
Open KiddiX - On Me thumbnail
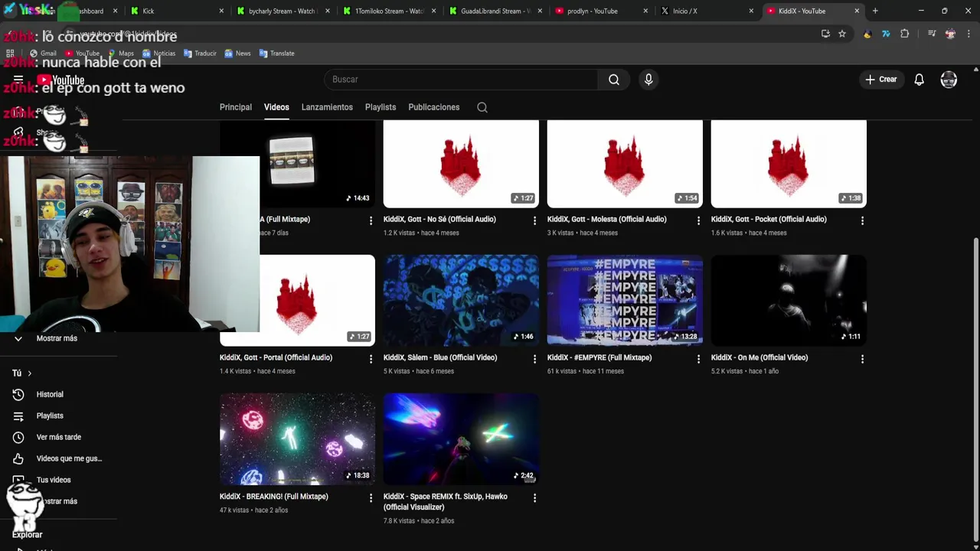tap(789, 300)
